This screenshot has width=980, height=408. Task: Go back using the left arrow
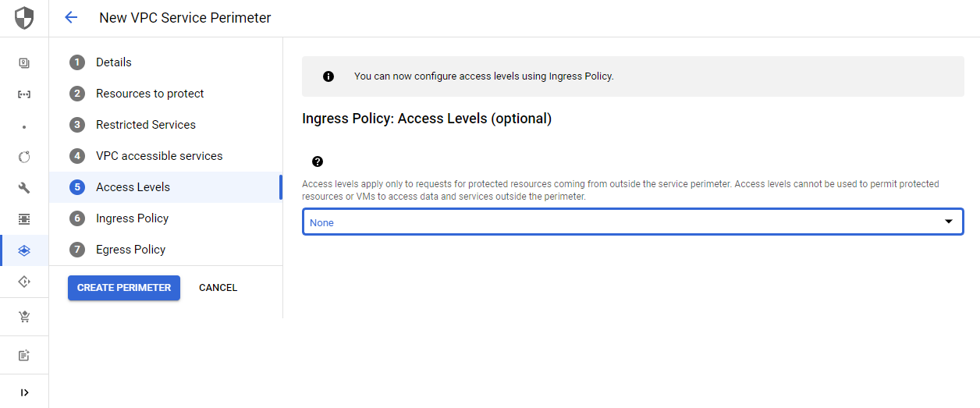(71, 17)
